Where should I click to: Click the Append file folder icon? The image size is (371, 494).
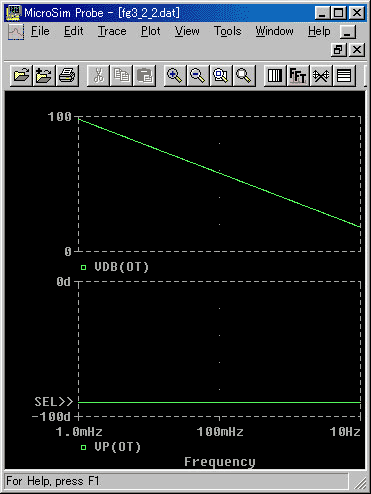pyautogui.click(x=44, y=75)
